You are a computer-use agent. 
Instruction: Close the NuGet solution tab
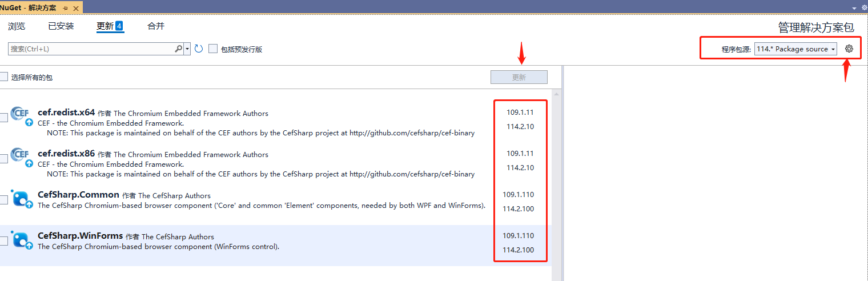coord(77,7)
